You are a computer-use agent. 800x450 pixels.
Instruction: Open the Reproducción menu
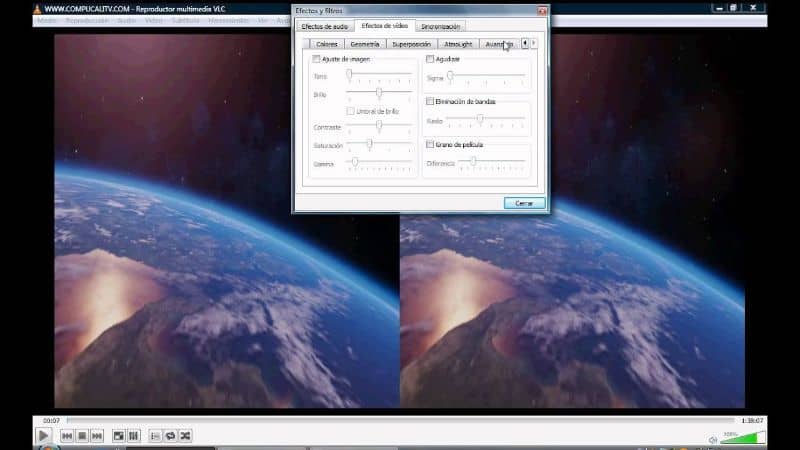[87, 20]
